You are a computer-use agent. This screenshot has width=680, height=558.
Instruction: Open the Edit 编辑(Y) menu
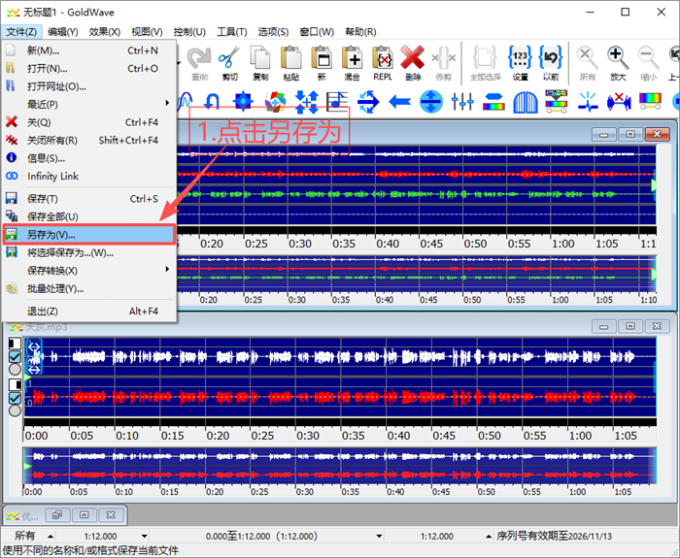tap(63, 32)
